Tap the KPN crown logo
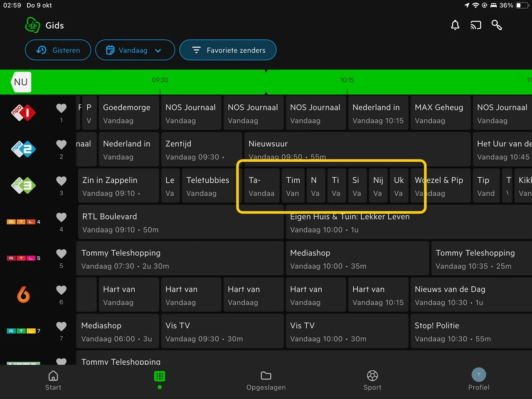Screen dimensions: 532x399 tap(32, 25)
